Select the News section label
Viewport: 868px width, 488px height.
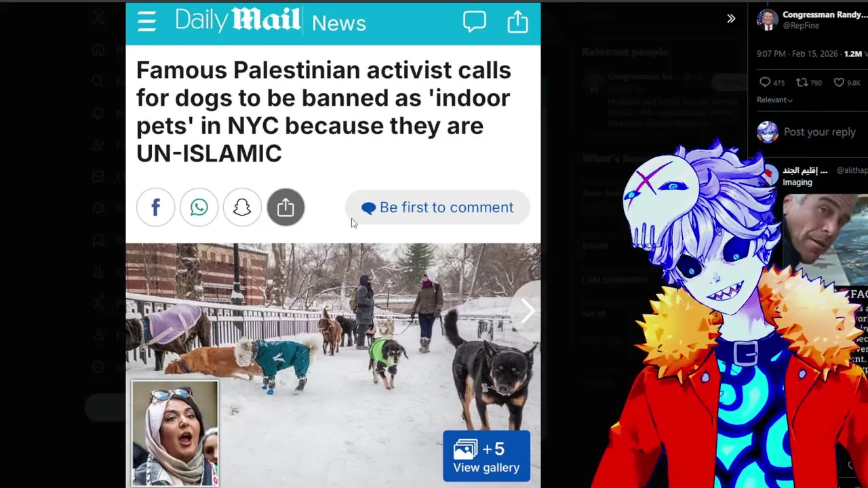click(339, 23)
